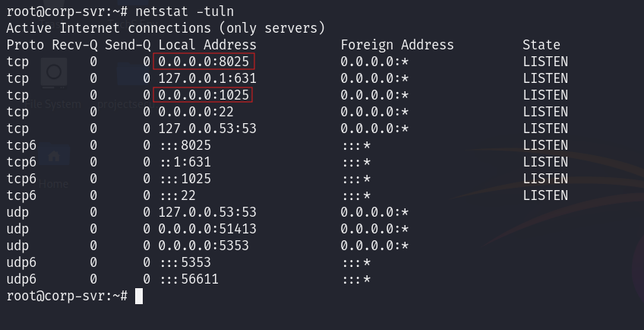The width and height of the screenshot is (644, 330).
Task: Click the cursor block at the bottom prompt
Action: point(139,296)
